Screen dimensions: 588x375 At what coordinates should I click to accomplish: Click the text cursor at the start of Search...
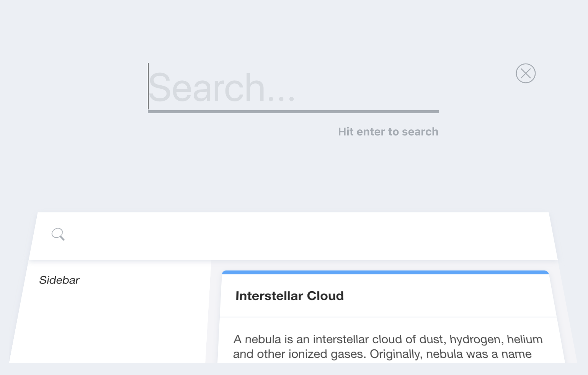[148, 86]
